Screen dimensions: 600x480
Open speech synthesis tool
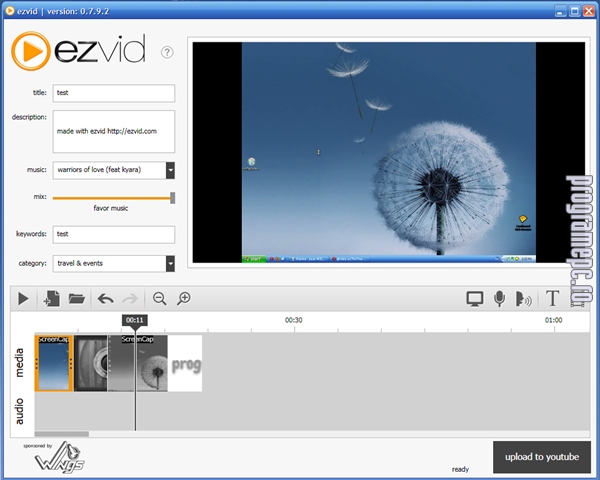coord(523,299)
